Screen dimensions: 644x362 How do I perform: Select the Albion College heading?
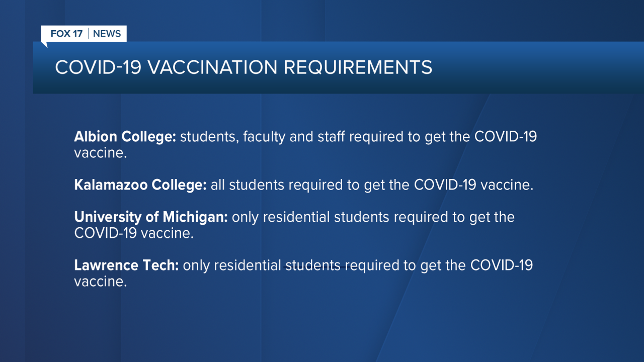click(x=125, y=137)
